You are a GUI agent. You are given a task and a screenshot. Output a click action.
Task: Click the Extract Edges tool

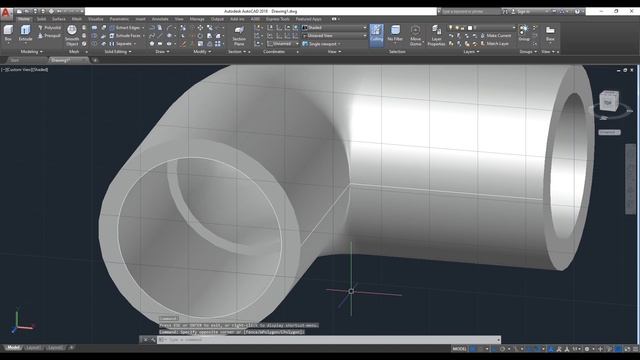click(x=127, y=28)
